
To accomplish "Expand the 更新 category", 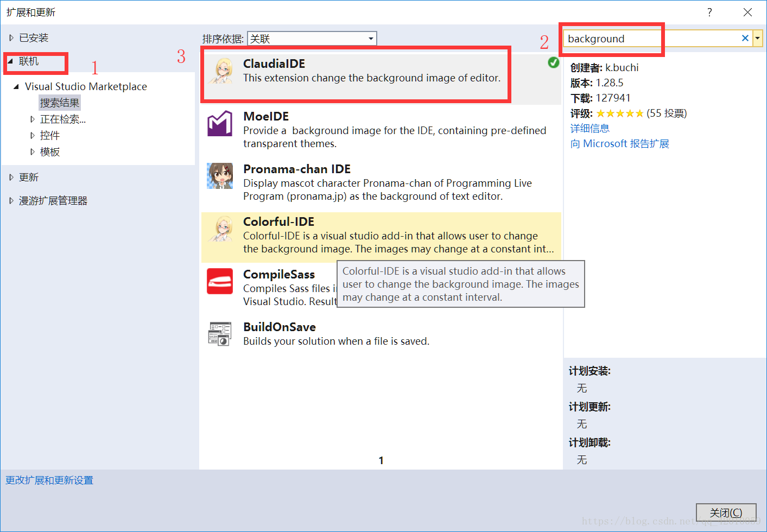I will coord(11,178).
